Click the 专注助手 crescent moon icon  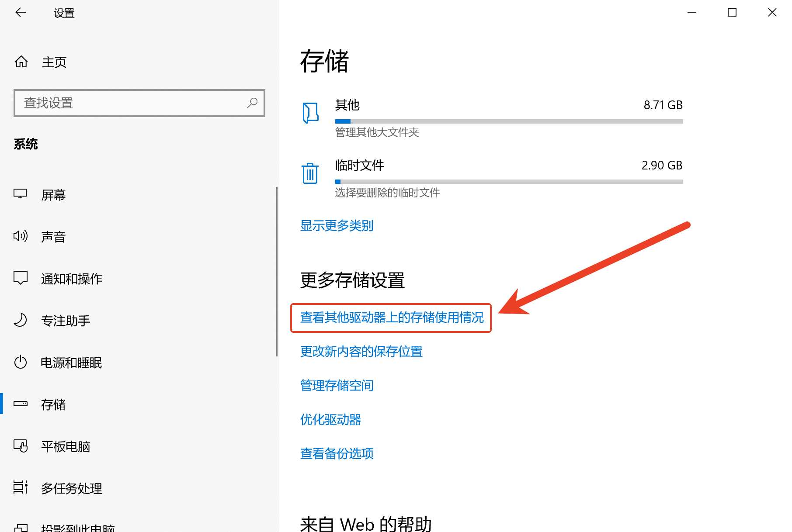point(20,320)
